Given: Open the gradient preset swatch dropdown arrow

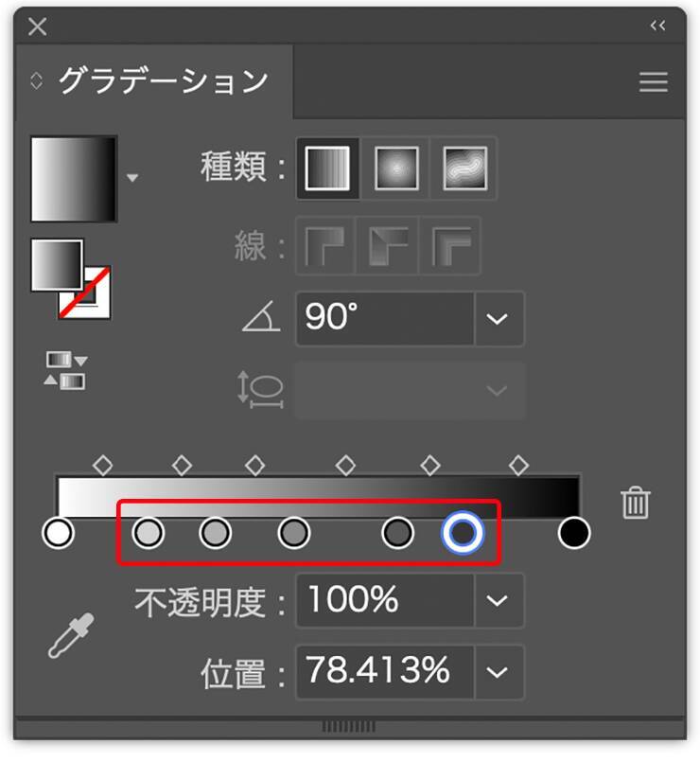Looking at the screenshot, I should (x=132, y=178).
